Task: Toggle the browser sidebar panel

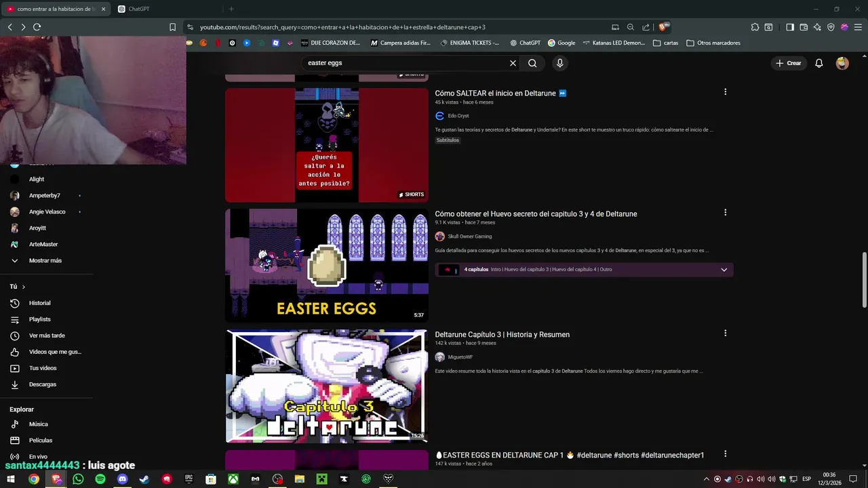Action: click(790, 27)
